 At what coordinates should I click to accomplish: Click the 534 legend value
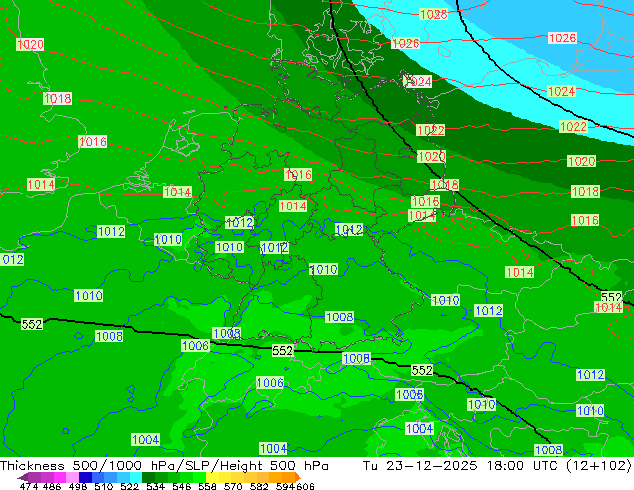tap(155, 486)
